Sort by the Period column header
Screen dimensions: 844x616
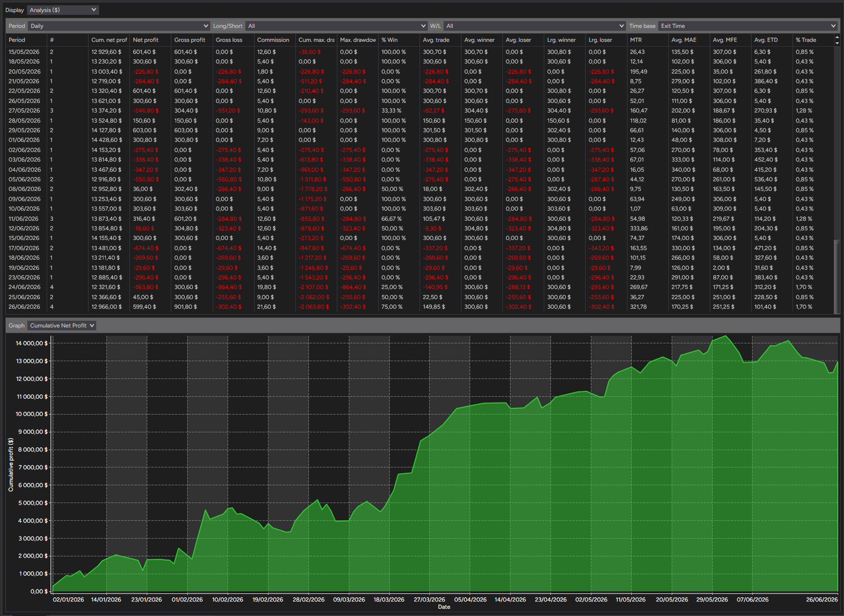coord(26,40)
